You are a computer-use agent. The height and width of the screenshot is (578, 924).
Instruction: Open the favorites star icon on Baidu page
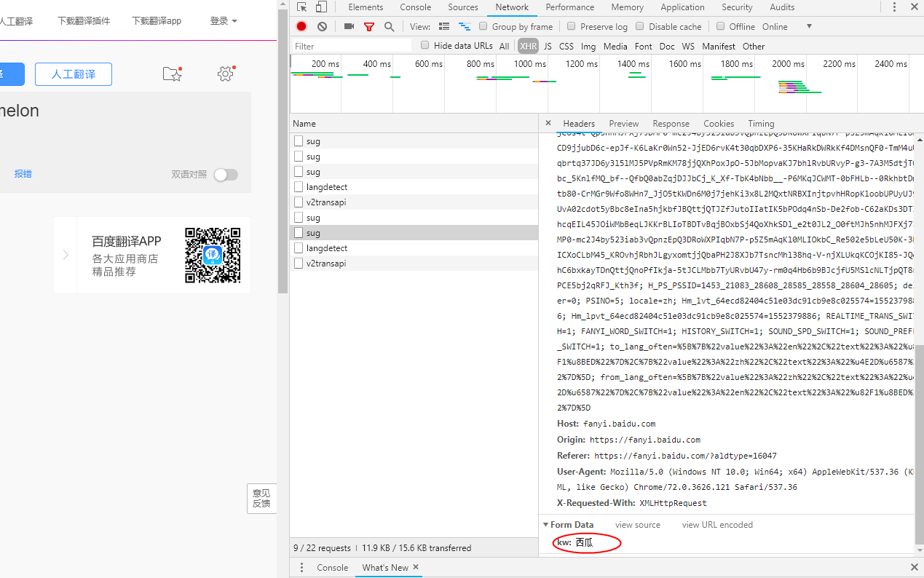pyautogui.click(x=172, y=74)
